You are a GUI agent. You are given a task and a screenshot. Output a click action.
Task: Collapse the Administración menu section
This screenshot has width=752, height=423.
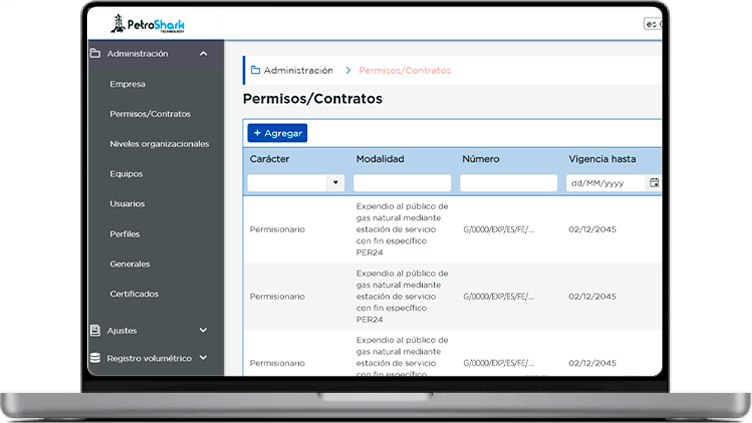coord(203,54)
